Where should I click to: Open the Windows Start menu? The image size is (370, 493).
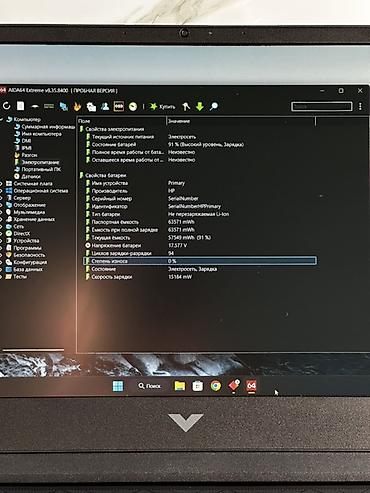[x=118, y=386]
